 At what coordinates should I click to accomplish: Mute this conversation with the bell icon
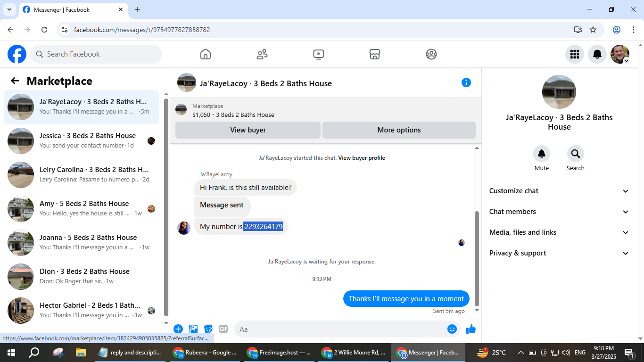542,154
